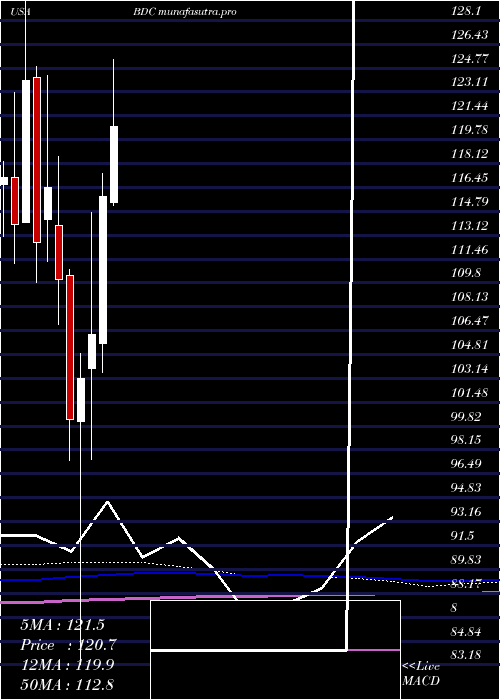Click the 111.46 price axis label

470,250
